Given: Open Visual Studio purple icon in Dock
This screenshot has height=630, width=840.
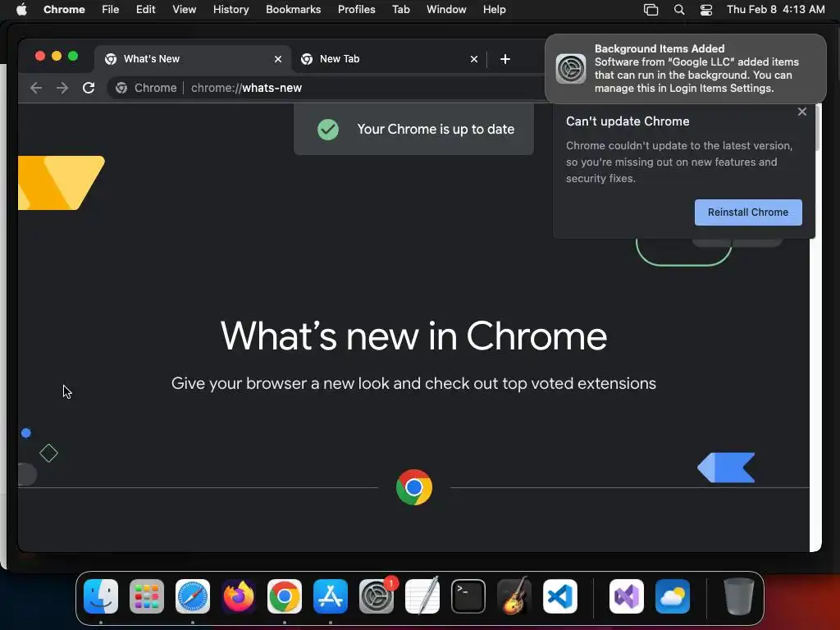Looking at the screenshot, I should coord(627,596).
